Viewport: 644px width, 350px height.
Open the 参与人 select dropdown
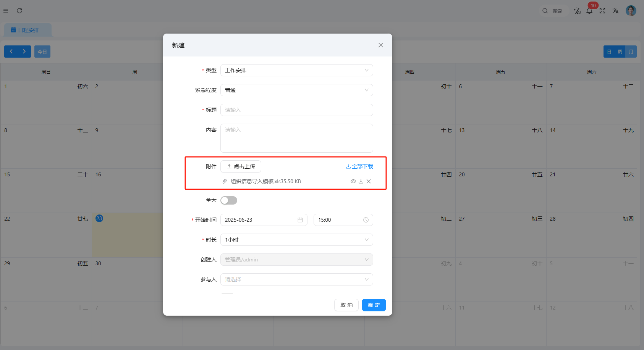click(x=297, y=279)
